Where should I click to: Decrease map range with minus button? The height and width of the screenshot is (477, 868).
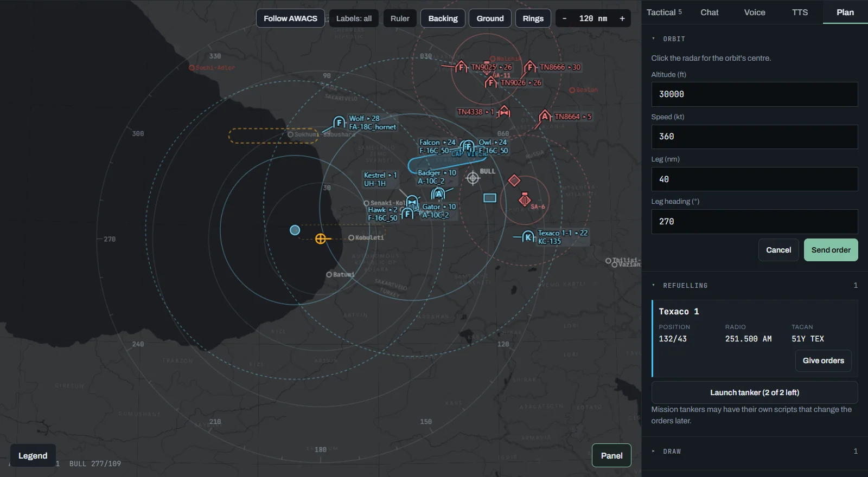565,18
